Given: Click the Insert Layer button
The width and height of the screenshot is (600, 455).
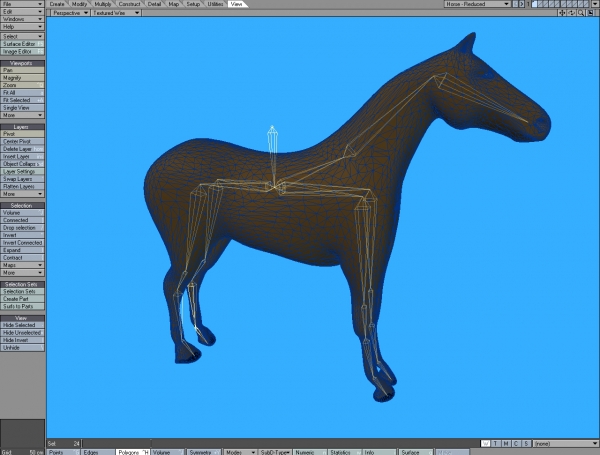Looking at the screenshot, I should pos(22,157).
